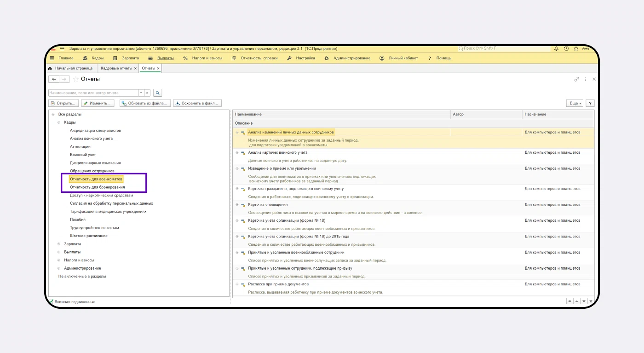Click the Начальная страница home icon

coord(50,68)
